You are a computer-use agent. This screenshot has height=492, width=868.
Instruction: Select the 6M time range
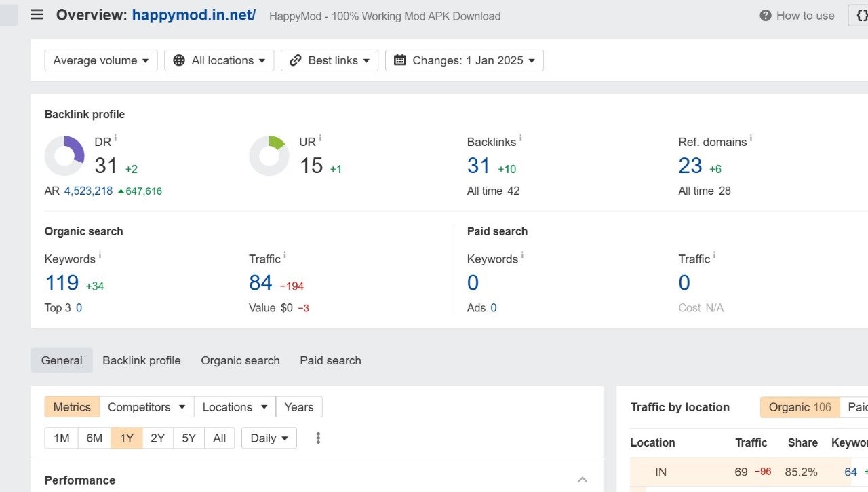point(94,438)
